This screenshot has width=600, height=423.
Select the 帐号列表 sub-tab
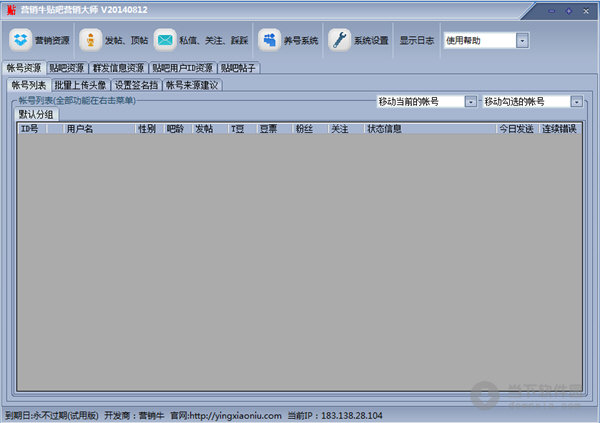point(29,85)
